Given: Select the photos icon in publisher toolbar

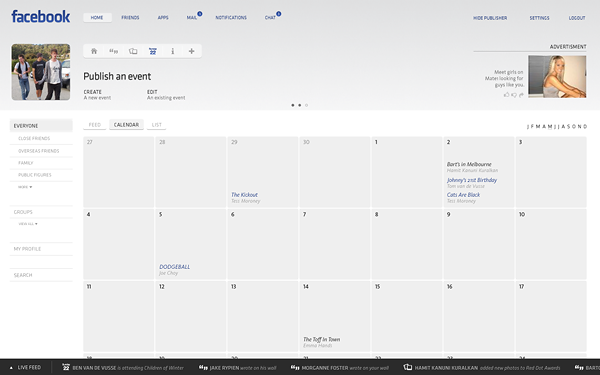Looking at the screenshot, I should [133, 51].
